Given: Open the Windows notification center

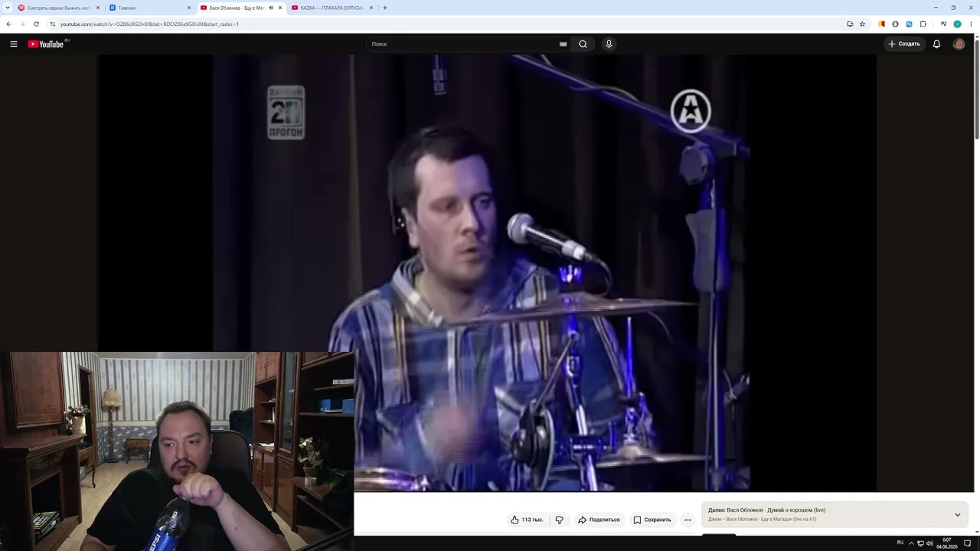Looking at the screenshot, I should click(x=968, y=543).
